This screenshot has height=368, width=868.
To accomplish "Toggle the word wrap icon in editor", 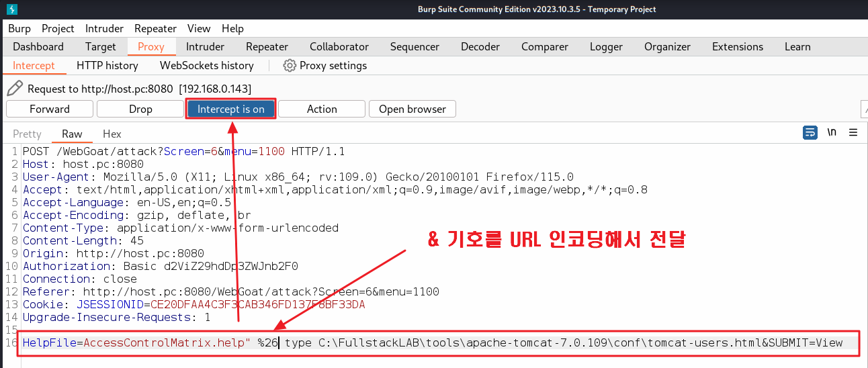I will (810, 132).
